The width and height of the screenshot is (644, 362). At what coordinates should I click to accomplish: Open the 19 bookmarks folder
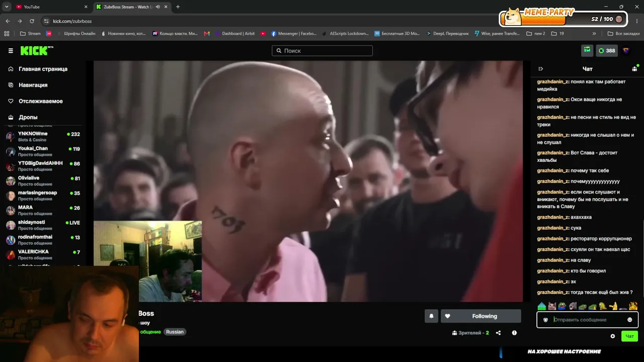coord(557,34)
